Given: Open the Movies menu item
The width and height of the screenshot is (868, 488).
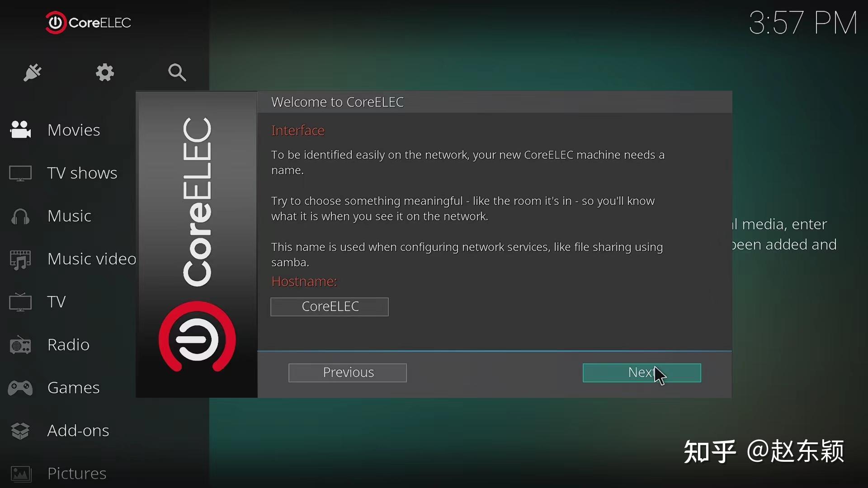Looking at the screenshot, I should 74,130.
